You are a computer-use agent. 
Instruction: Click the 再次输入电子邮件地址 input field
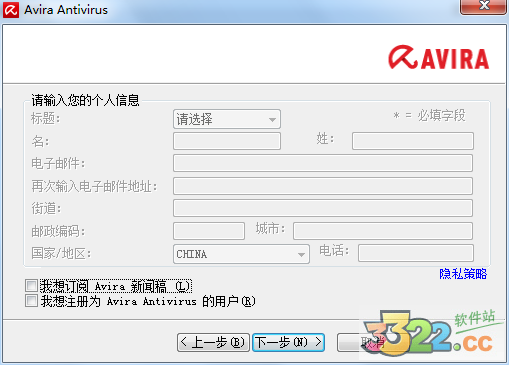pos(323,186)
